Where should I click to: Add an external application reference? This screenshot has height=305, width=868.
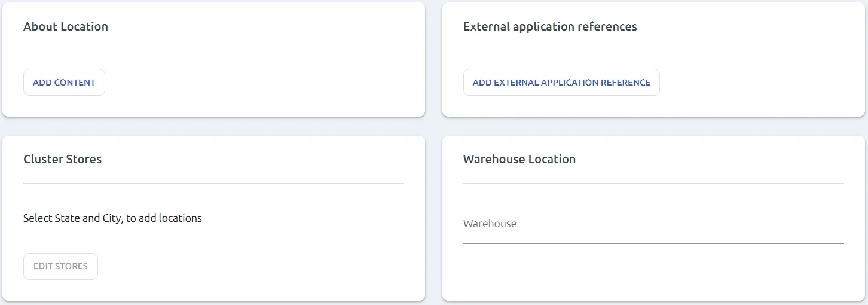(x=561, y=83)
